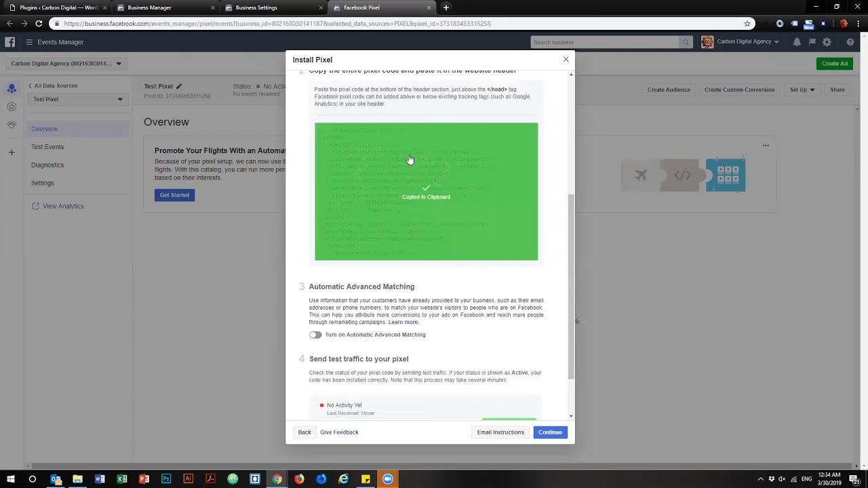Open the Windows Start menu
This screenshot has height=488, width=868.
click(x=10, y=479)
